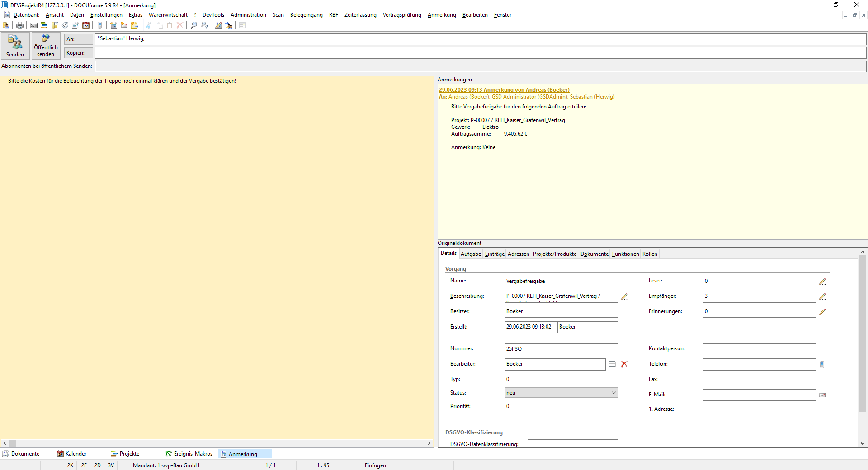Screen dimensions: 868x470
Task: Click the right arrow of message horizontal scrollbar
Action: [x=429, y=443]
